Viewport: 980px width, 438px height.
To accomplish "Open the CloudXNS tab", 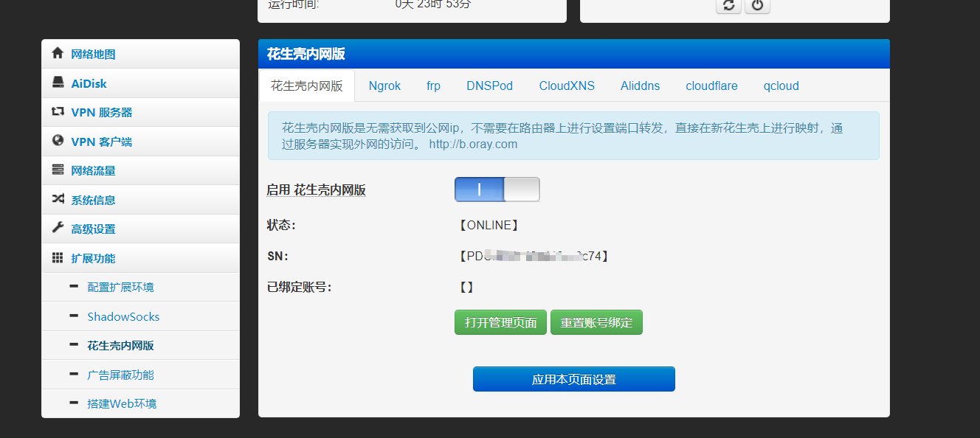I will 567,86.
